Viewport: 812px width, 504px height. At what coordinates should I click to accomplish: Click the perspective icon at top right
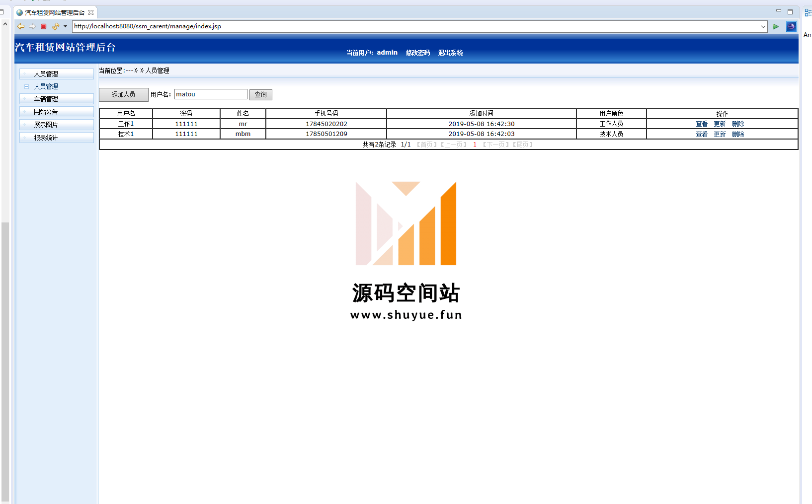[x=808, y=12]
